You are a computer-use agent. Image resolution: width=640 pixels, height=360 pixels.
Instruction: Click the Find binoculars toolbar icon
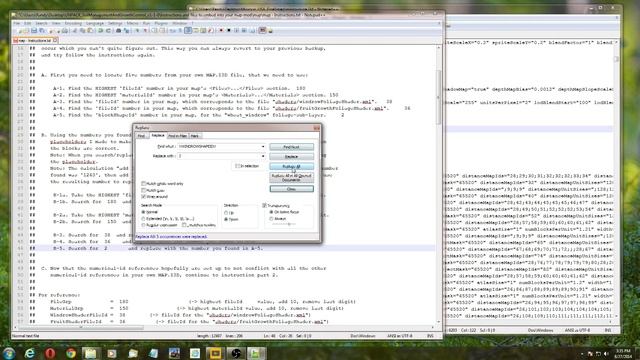click(118, 31)
